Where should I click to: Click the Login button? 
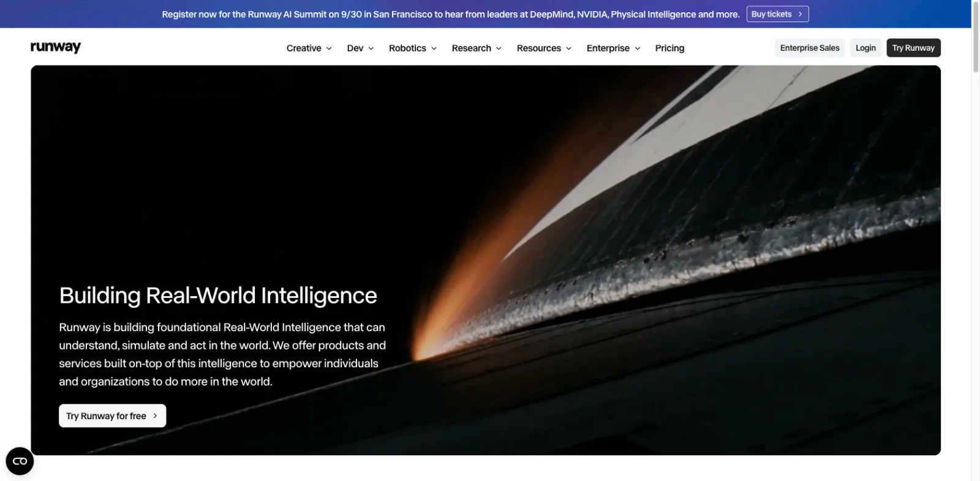pyautogui.click(x=865, y=48)
